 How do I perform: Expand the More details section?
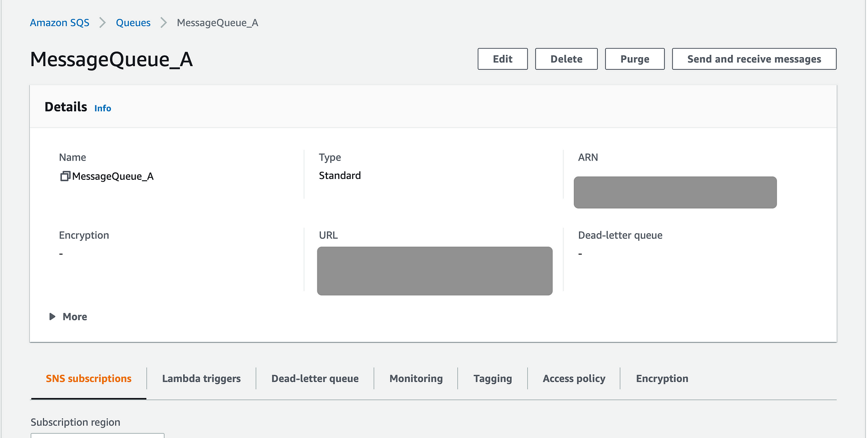68,317
